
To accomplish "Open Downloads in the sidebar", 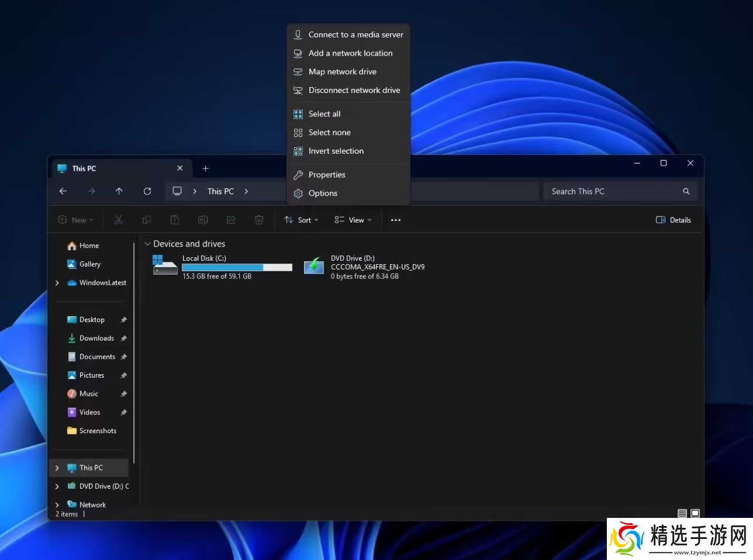I will tap(96, 338).
